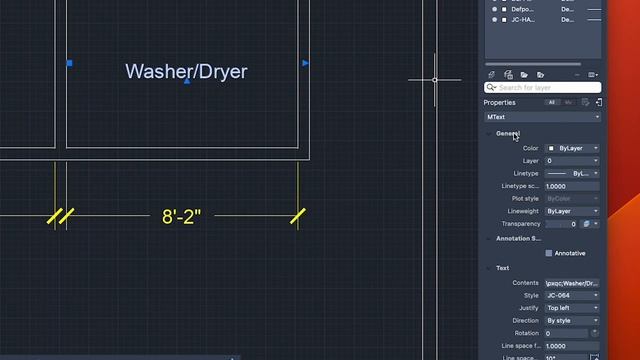The height and width of the screenshot is (360, 640).
Task: Open the MText object type dropdown
Action: click(x=542, y=117)
